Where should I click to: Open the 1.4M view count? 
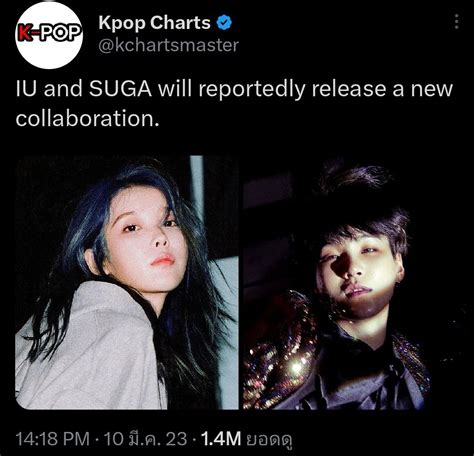[x=221, y=439]
